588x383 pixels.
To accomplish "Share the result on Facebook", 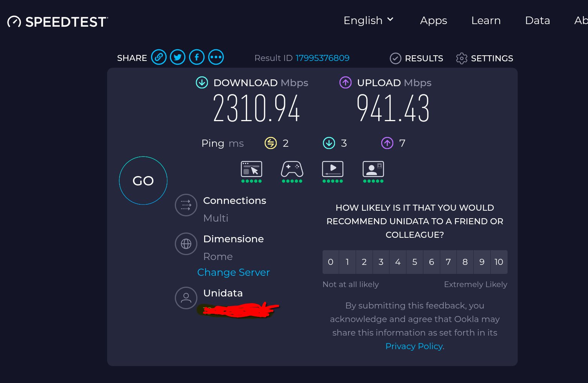I will pos(197,58).
